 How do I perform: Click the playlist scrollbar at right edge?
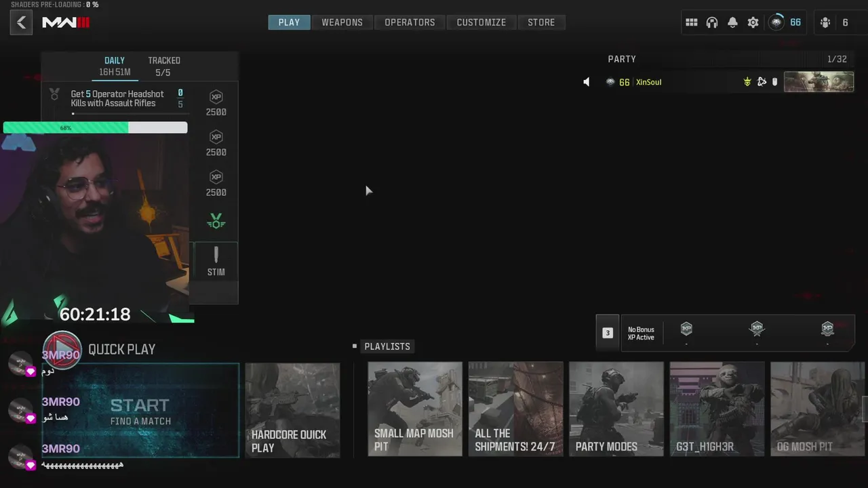click(865, 409)
